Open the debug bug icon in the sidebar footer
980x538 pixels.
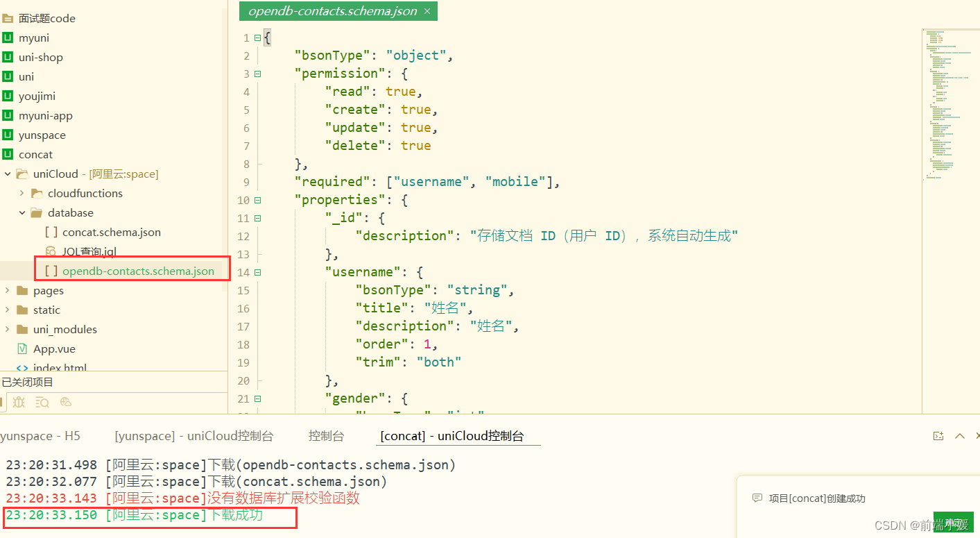coord(19,402)
